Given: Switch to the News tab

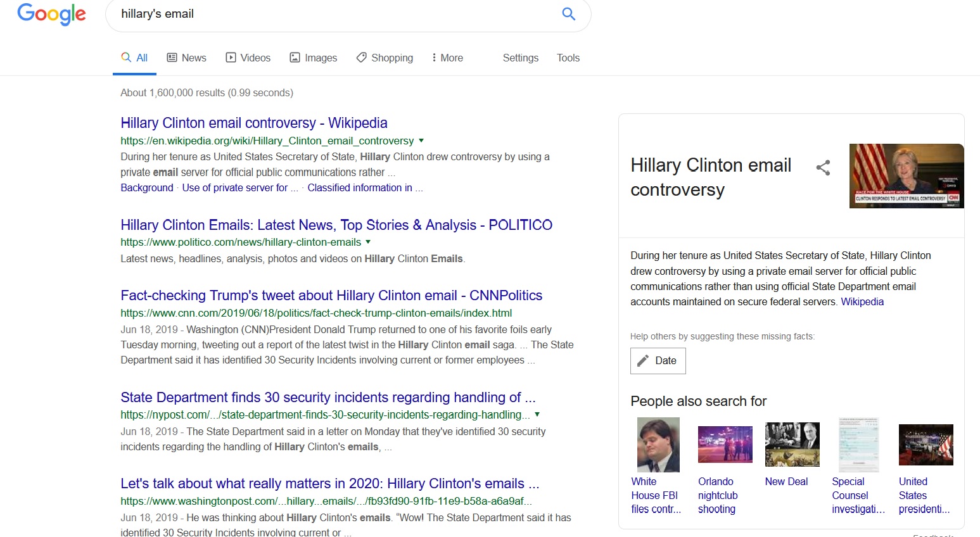Looking at the screenshot, I should (186, 58).
